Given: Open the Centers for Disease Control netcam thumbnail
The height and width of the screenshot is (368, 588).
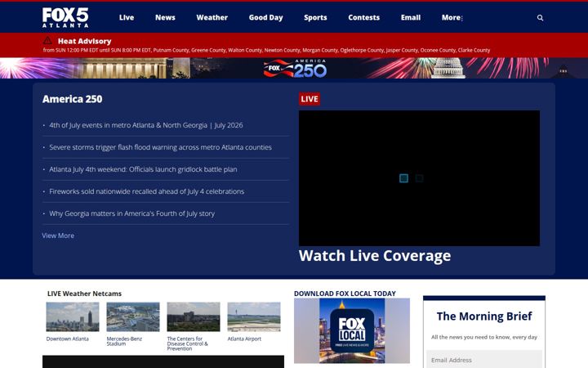Looking at the screenshot, I should [x=194, y=317].
